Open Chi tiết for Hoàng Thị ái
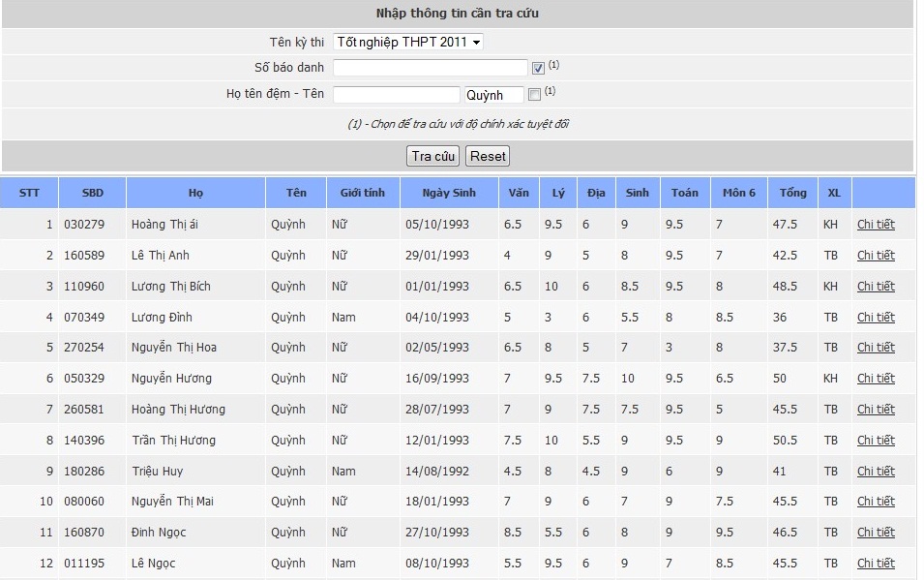This screenshot has width=924, height=580. pyautogui.click(x=876, y=225)
